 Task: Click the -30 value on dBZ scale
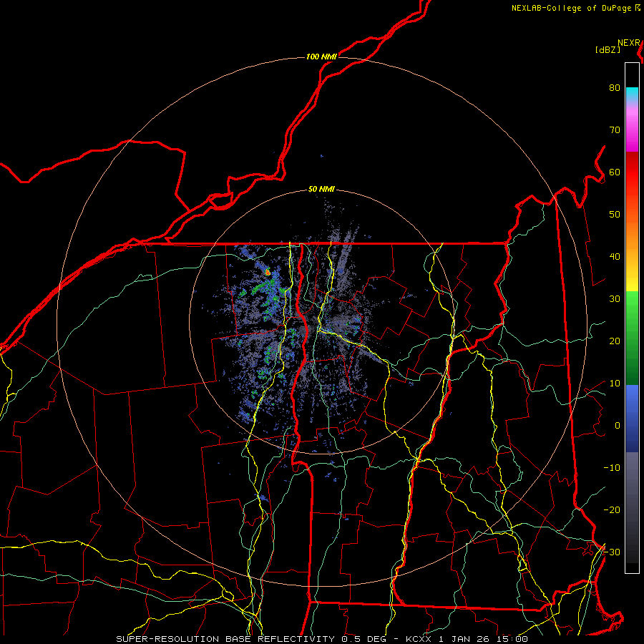point(612,552)
